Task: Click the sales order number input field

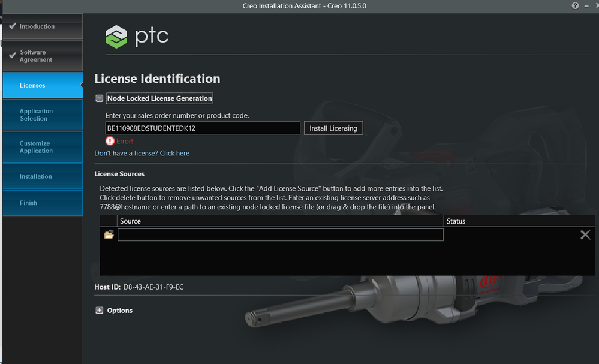Action: (203, 128)
